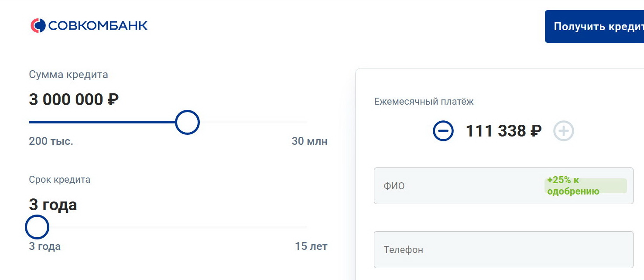
Task: Increase monthly payment with plus icon
Action: click(x=564, y=131)
